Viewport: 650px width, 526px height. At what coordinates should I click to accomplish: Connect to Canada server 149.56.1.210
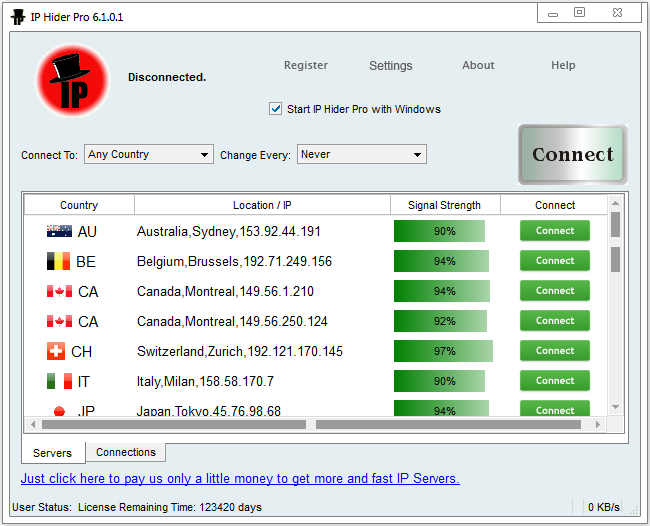(555, 291)
